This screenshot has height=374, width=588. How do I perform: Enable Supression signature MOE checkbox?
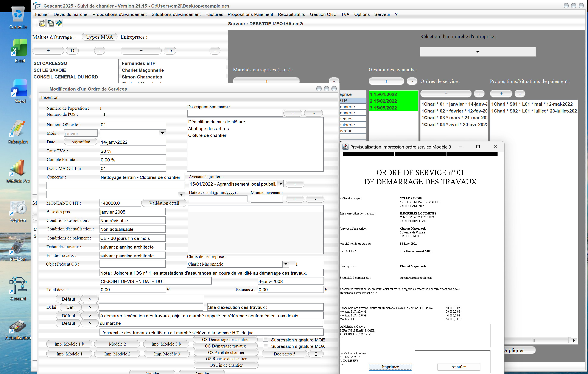point(266,339)
